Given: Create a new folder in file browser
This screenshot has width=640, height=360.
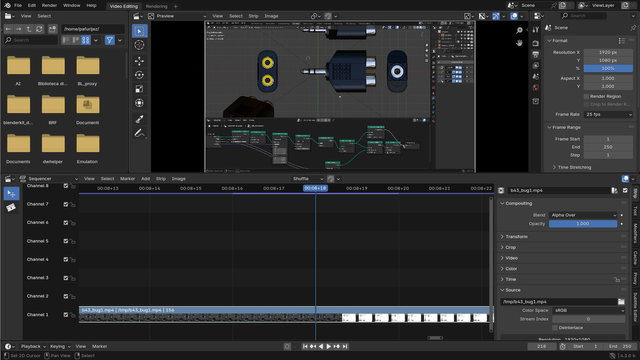Looking at the screenshot, I should [x=52, y=29].
